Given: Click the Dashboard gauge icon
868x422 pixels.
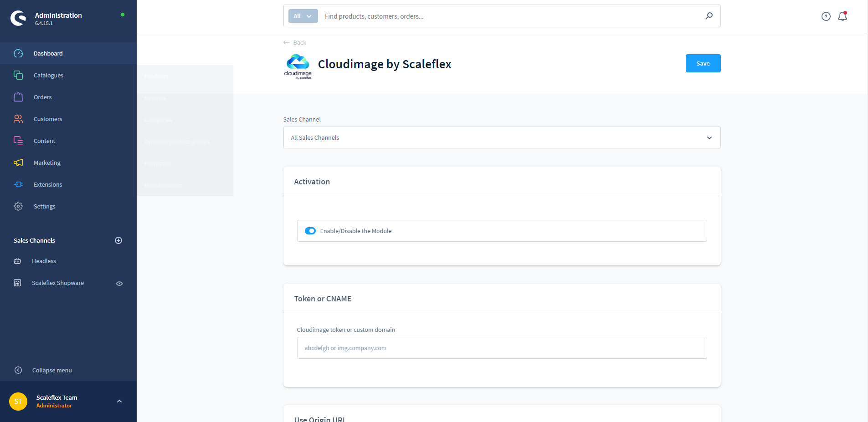Looking at the screenshot, I should [x=18, y=53].
